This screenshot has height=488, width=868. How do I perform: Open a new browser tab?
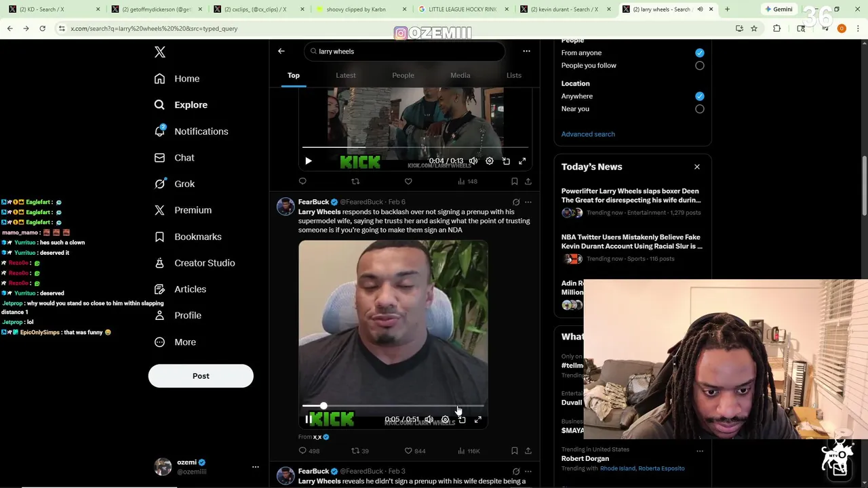(727, 9)
